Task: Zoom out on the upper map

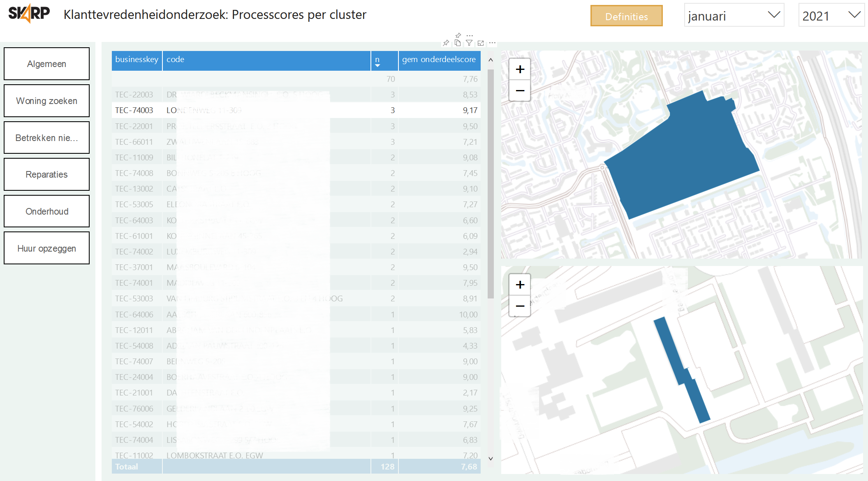Action: pos(520,90)
